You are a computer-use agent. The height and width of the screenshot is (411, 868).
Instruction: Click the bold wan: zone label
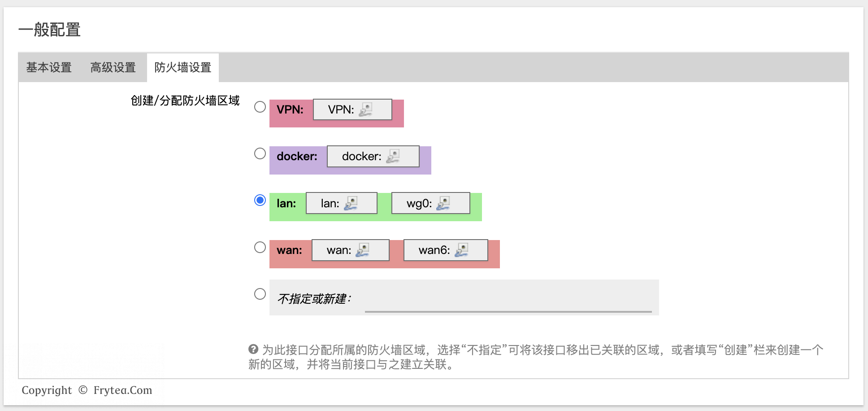pyautogui.click(x=289, y=250)
